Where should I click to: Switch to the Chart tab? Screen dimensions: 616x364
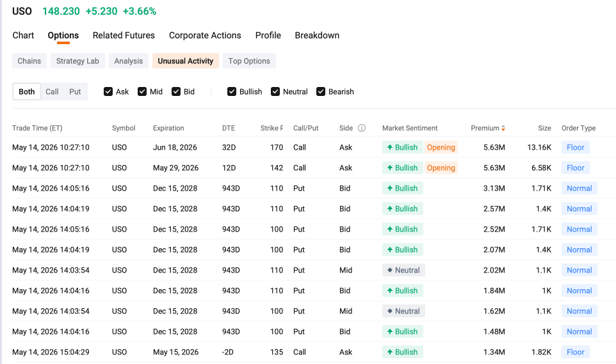(x=23, y=35)
